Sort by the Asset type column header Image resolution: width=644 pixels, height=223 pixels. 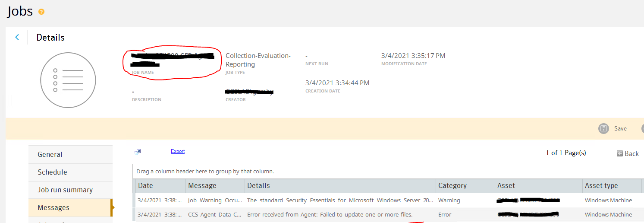pos(601,185)
